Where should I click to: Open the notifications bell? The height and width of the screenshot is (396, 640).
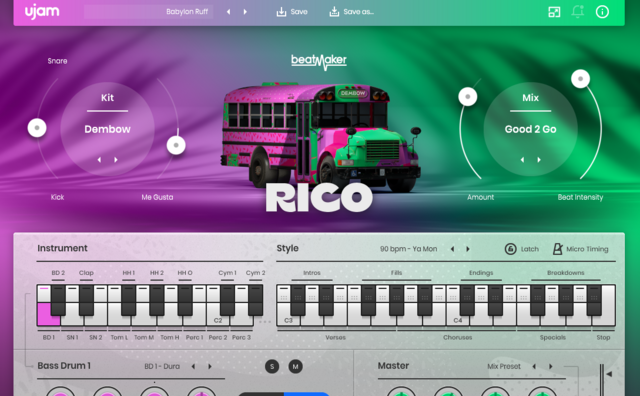click(x=578, y=11)
